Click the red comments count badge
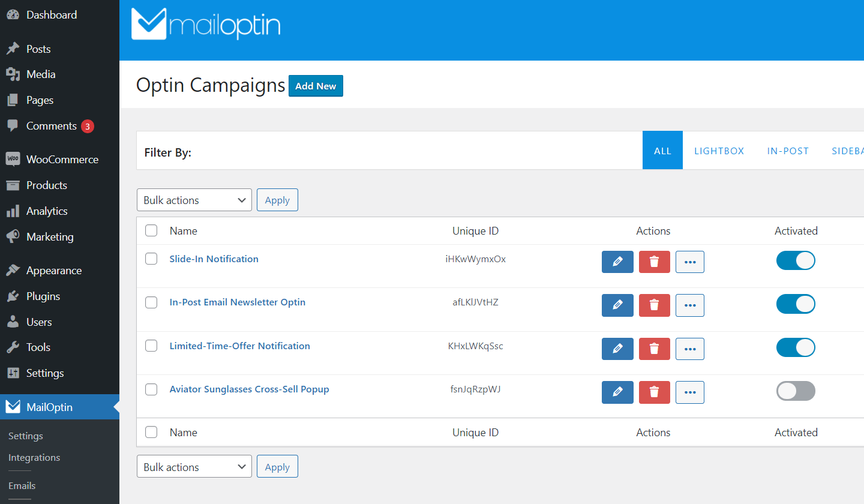The image size is (864, 504). coord(88,126)
